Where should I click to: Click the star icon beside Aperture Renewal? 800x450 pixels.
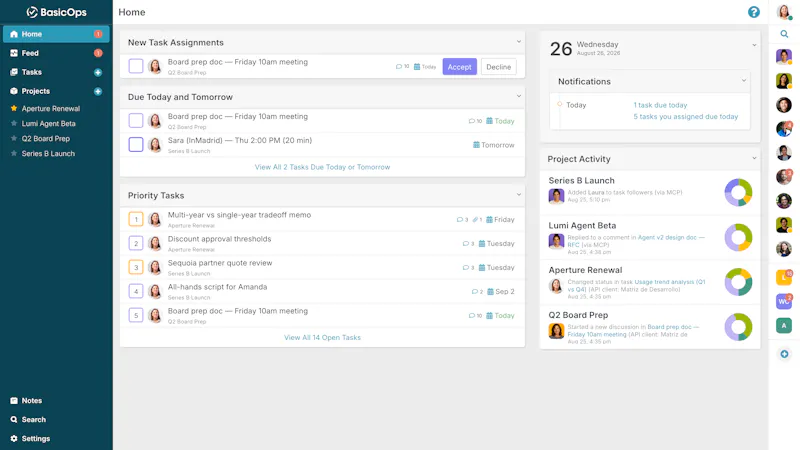(14, 108)
